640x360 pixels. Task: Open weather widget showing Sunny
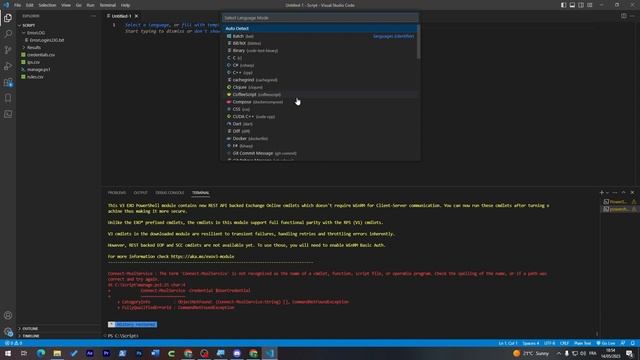point(531,353)
